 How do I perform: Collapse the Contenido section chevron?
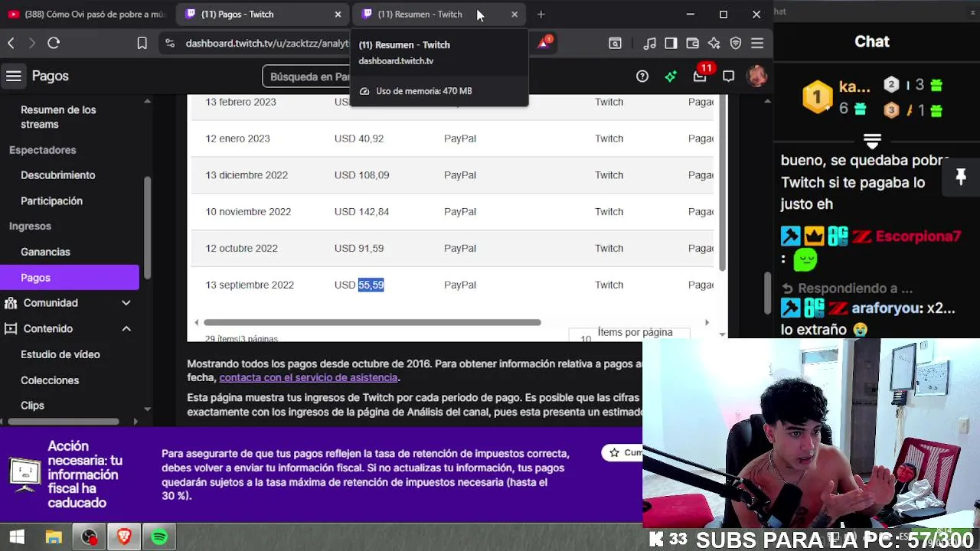(126, 329)
